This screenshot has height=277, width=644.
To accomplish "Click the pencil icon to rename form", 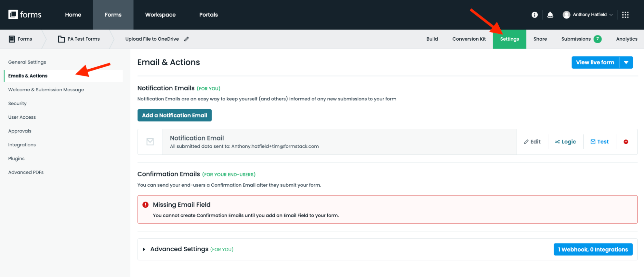I will click(x=187, y=39).
